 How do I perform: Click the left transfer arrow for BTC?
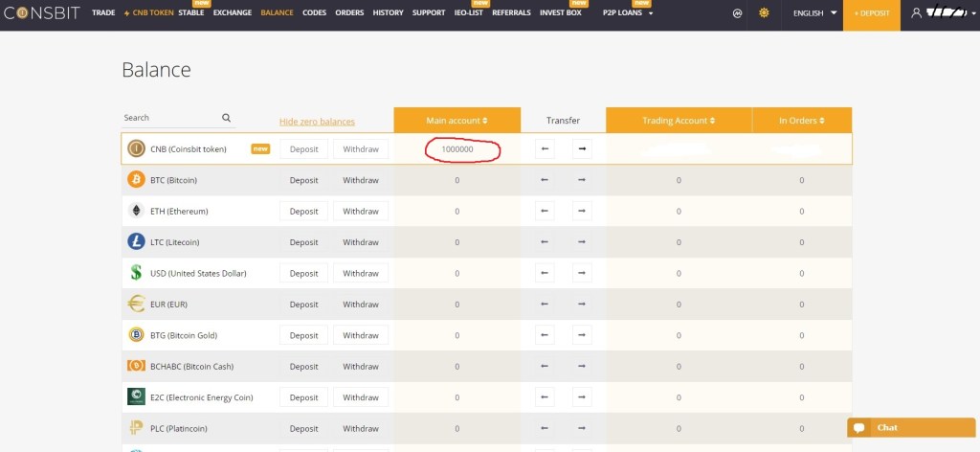pos(545,180)
